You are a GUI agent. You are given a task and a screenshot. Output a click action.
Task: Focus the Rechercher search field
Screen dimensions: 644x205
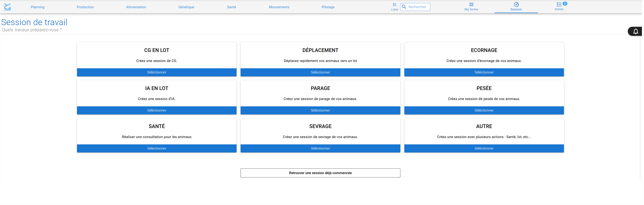point(415,7)
